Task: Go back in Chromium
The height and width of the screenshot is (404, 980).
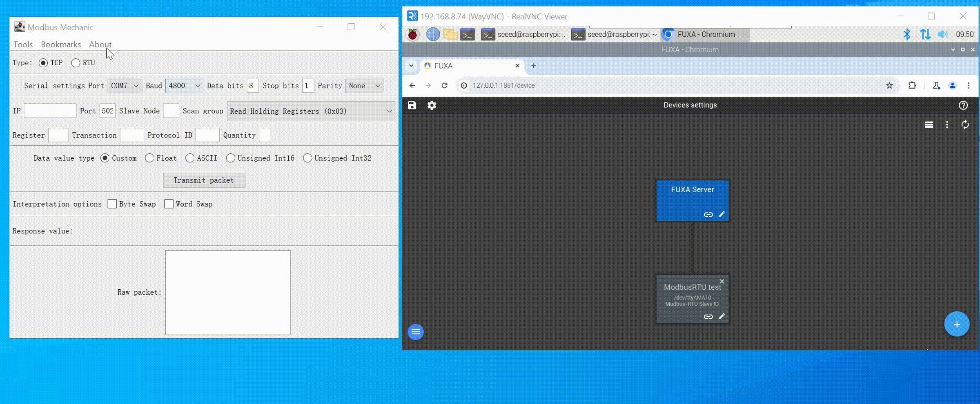Action: click(412, 85)
